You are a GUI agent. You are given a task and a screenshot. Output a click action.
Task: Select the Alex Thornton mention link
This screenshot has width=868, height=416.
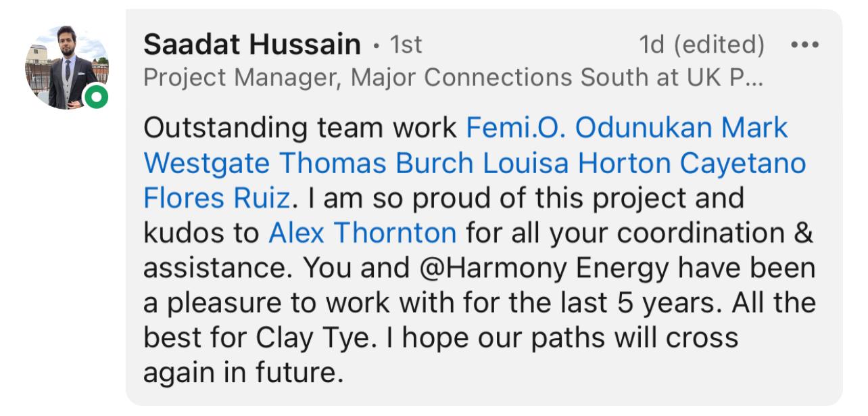coord(362,233)
